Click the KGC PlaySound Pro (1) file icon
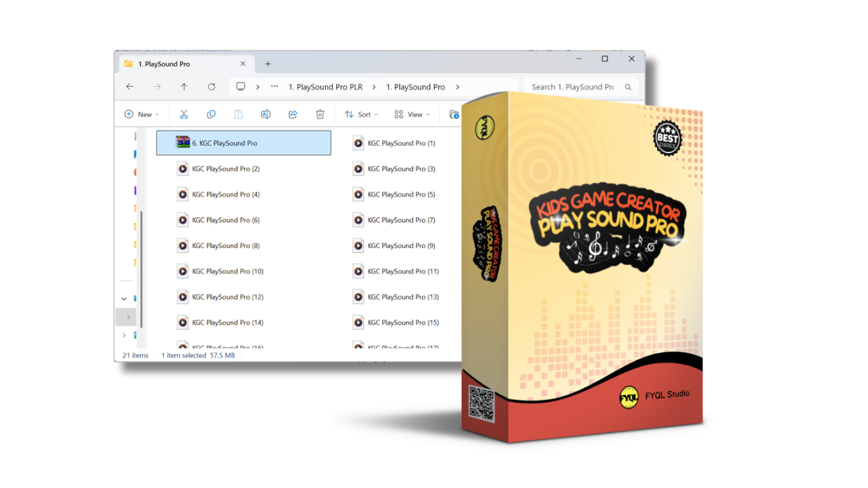Image resolution: width=868 pixels, height=488 pixels. point(358,143)
